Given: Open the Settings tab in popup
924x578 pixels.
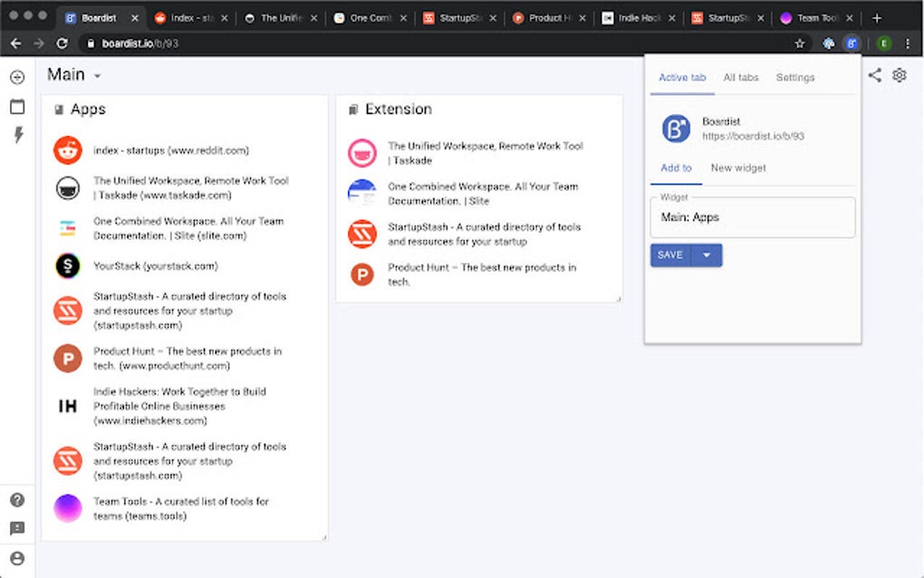Looking at the screenshot, I should (x=795, y=78).
